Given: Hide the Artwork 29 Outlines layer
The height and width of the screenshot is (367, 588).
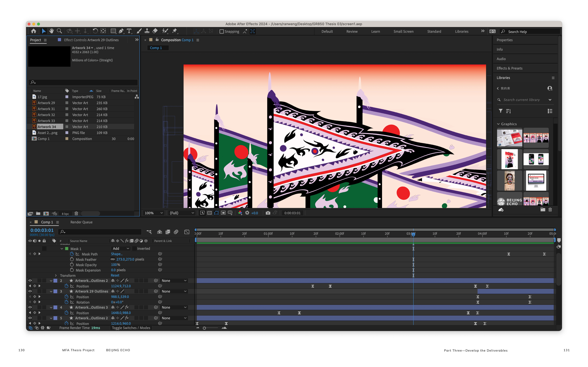Looking at the screenshot, I should [30, 291].
